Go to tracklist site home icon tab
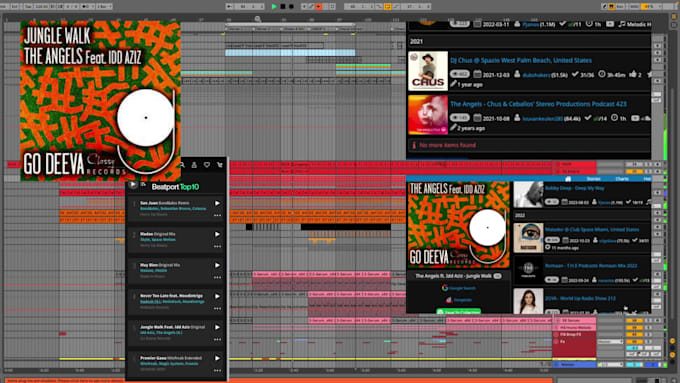Viewport: 680px width, 383px height. tap(568, 179)
